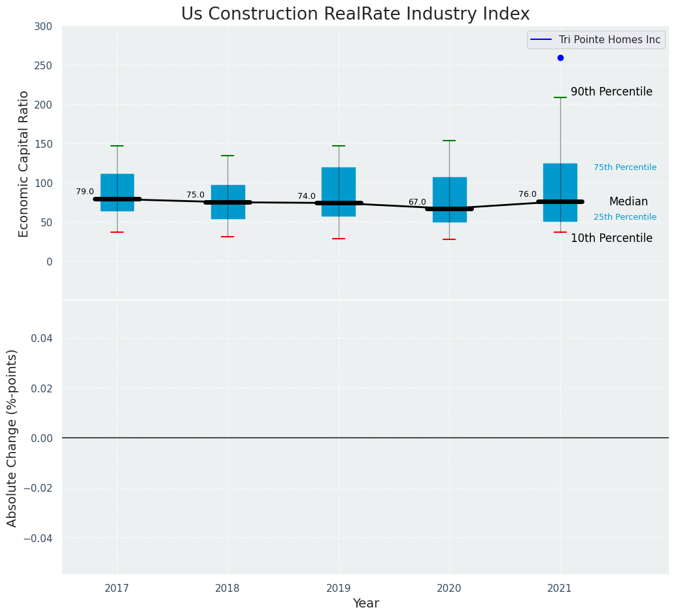Click the 75.0 median value label
Viewport: 676px width, 616px height.
click(x=195, y=196)
